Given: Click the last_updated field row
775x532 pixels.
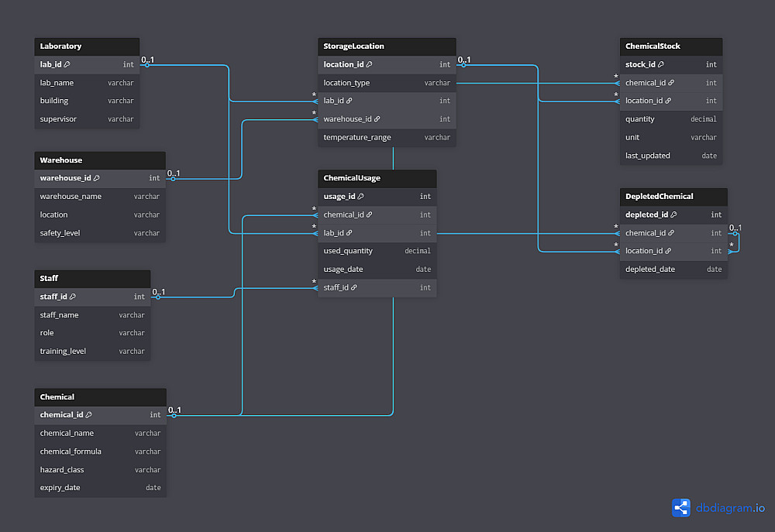Looking at the screenshot, I should (671, 156).
